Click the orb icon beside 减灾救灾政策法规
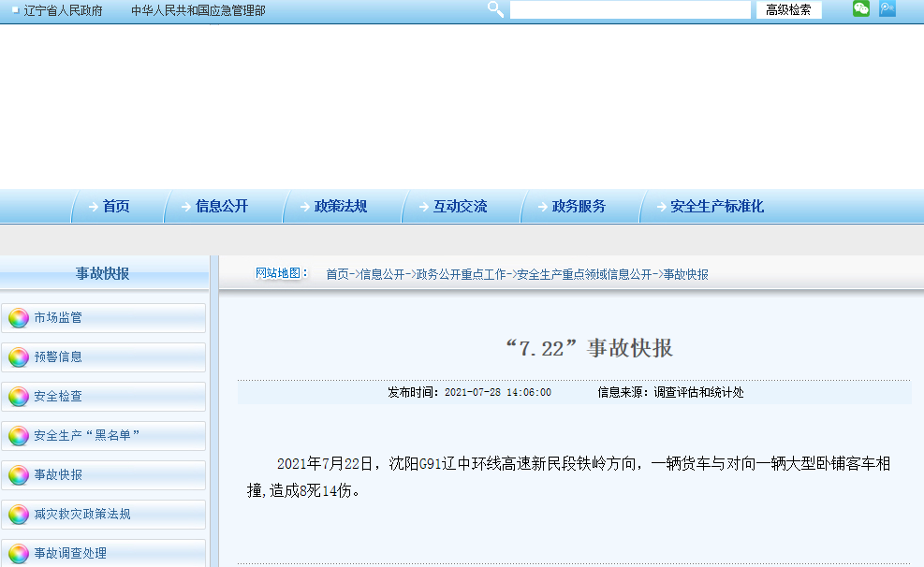This screenshot has height=567, width=924. click(19, 515)
